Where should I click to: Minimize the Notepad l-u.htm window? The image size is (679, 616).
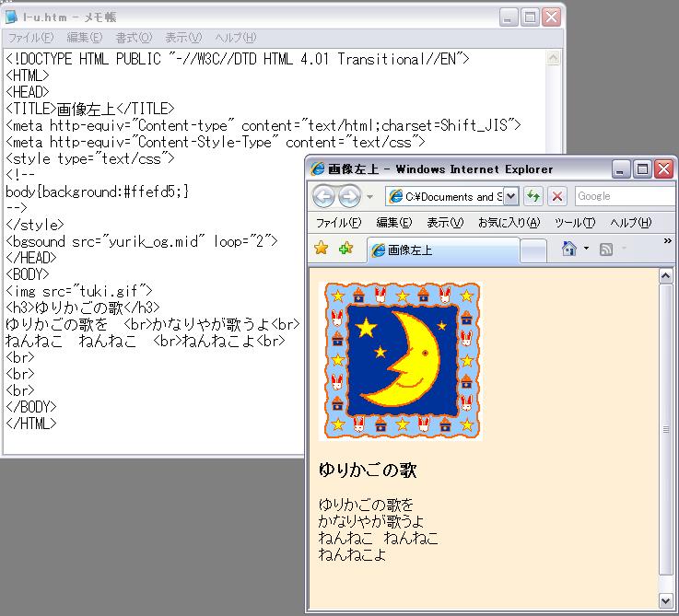tap(509, 17)
